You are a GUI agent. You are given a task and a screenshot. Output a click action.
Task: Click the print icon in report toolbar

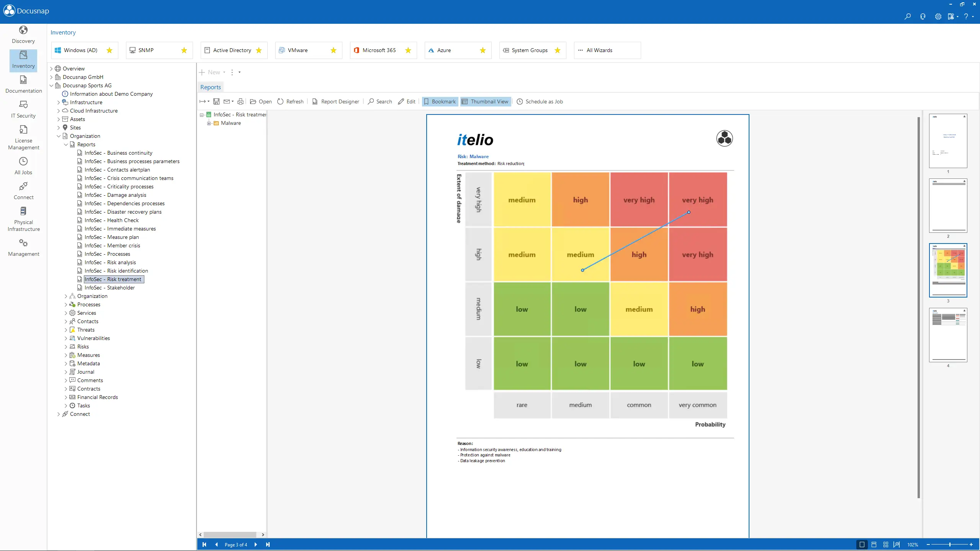[241, 101]
